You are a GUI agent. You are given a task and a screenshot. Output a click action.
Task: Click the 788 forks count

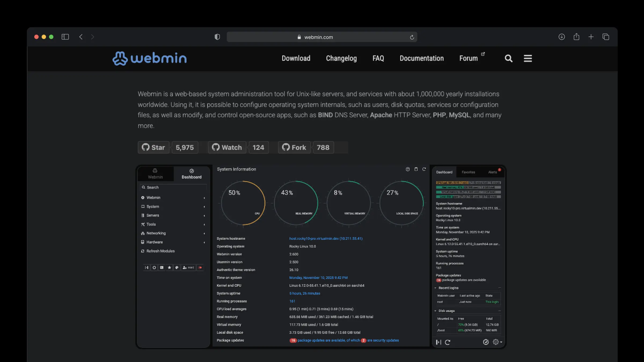coord(323,147)
